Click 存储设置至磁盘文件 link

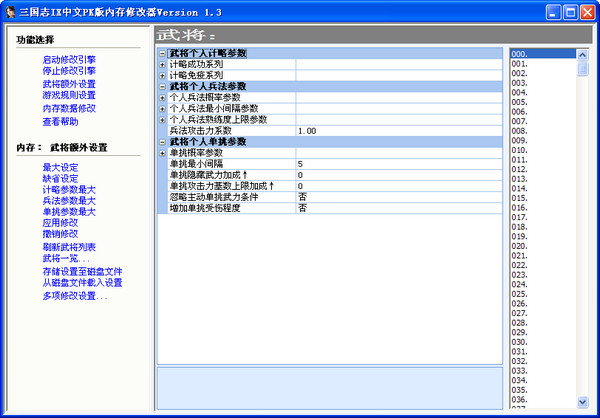(x=82, y=272)
